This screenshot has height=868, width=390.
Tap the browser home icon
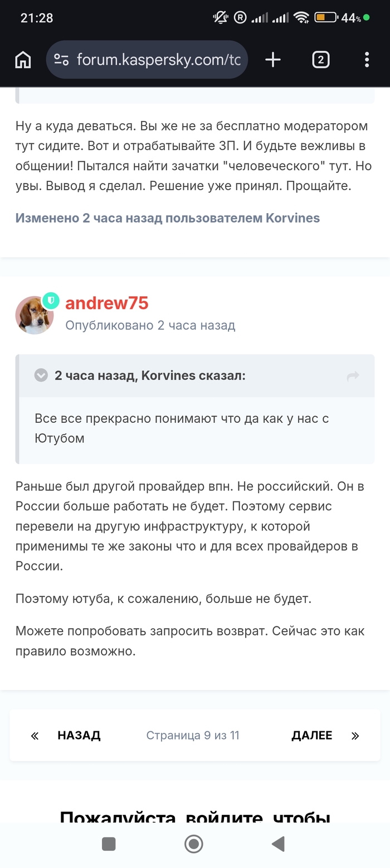(x=23, y=60)
